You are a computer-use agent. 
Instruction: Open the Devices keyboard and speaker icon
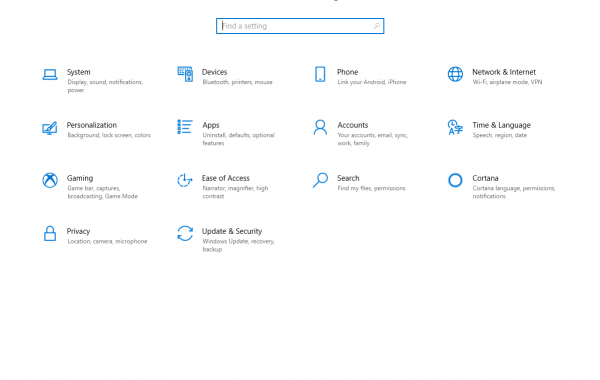tap(185, 74)
